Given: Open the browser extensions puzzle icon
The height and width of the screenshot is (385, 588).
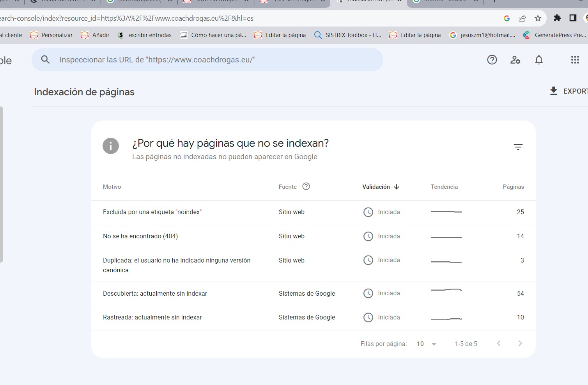Looking at the screenshot, I should [x=557, y=18].
